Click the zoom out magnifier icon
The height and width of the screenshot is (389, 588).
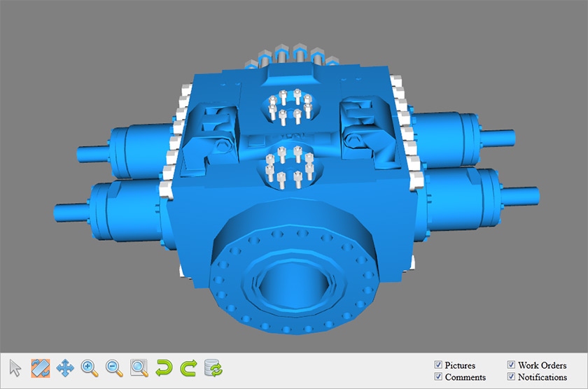coord(114,368)
